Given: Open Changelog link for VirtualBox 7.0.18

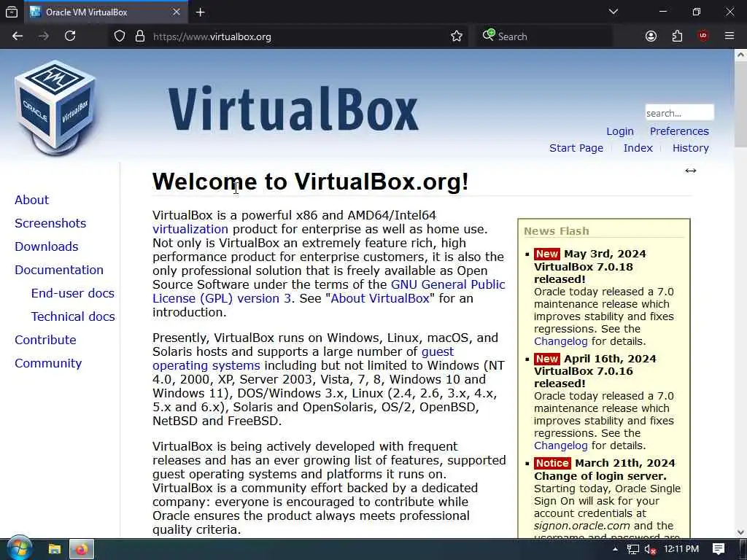Looking at the screenshot, I should point(561,341).
